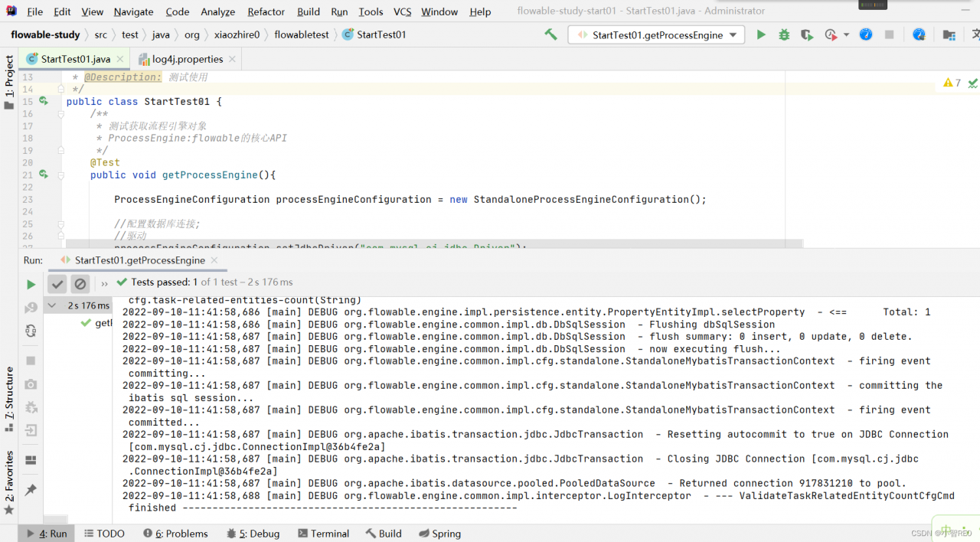Open the VCS menu

coord(402,11)
